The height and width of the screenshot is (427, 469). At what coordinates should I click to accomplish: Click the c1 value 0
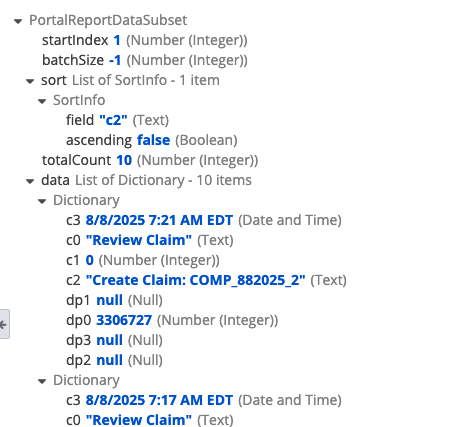[x=90, y=260]
